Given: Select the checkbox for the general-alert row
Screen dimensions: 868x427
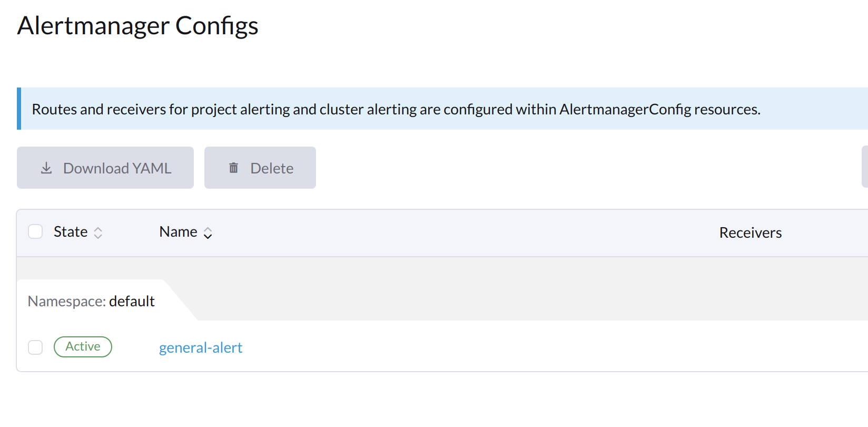Looking at the screenshot, I should click(x=35, y=347).
